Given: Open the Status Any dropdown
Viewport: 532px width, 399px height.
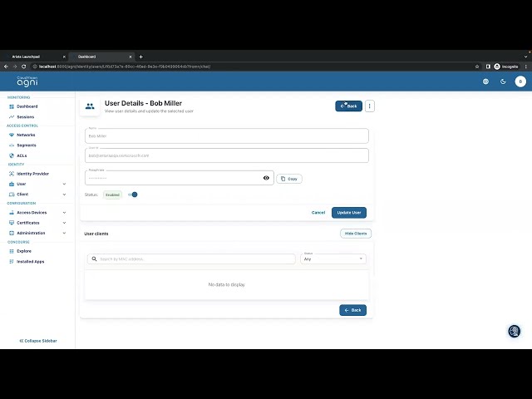Looking at the screenshot, I should point(333,259).
